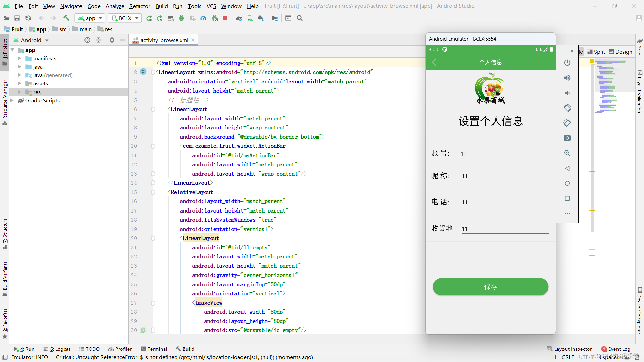Viewport: 644px width, 362px height.
Task: Tap the back arrow in the 个人信息 header
Action: (x=434, y=62)
